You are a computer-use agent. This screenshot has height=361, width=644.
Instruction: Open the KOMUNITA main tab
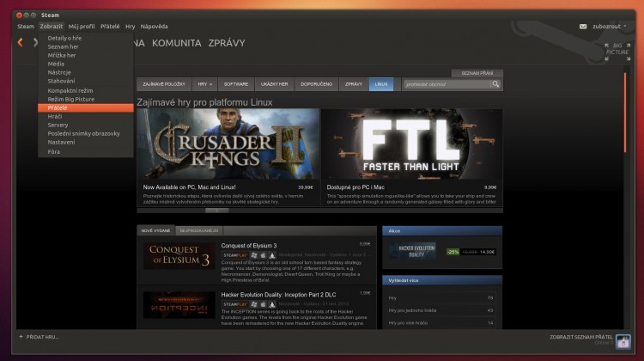pyautogui.click(x=177, y=43)
